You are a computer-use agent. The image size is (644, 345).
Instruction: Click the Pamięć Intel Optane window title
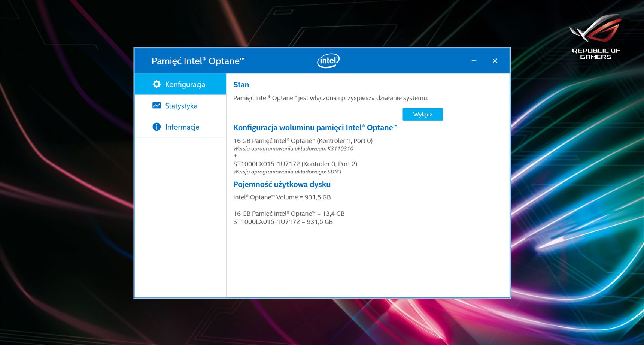(198, 61)
